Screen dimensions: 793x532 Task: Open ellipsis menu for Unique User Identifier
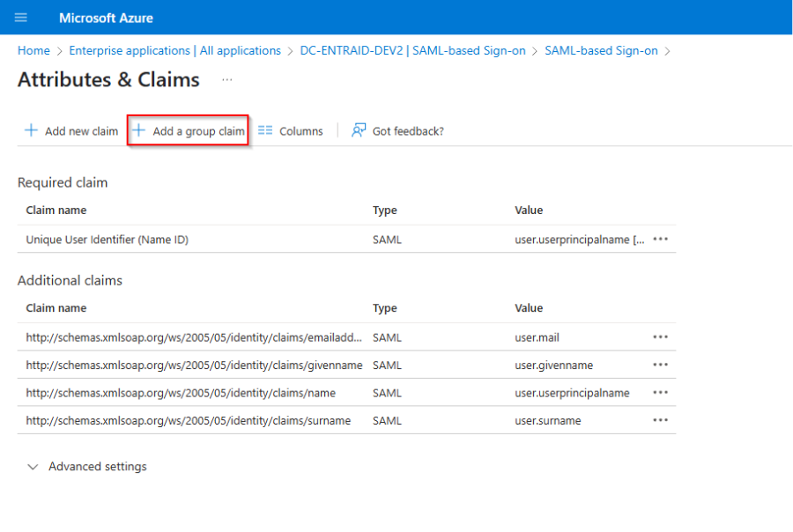pos(660,239)
